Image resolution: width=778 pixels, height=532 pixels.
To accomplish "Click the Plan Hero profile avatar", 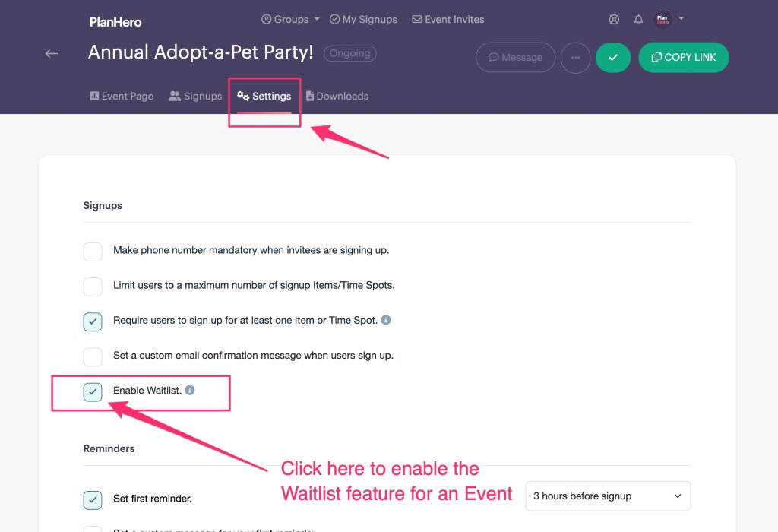I will coord(662,19).
